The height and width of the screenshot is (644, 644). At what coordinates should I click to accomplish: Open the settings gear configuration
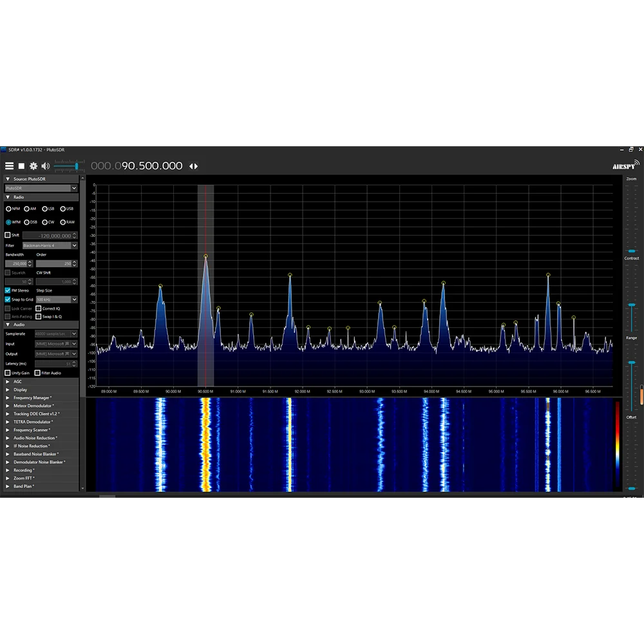(33, 166)
